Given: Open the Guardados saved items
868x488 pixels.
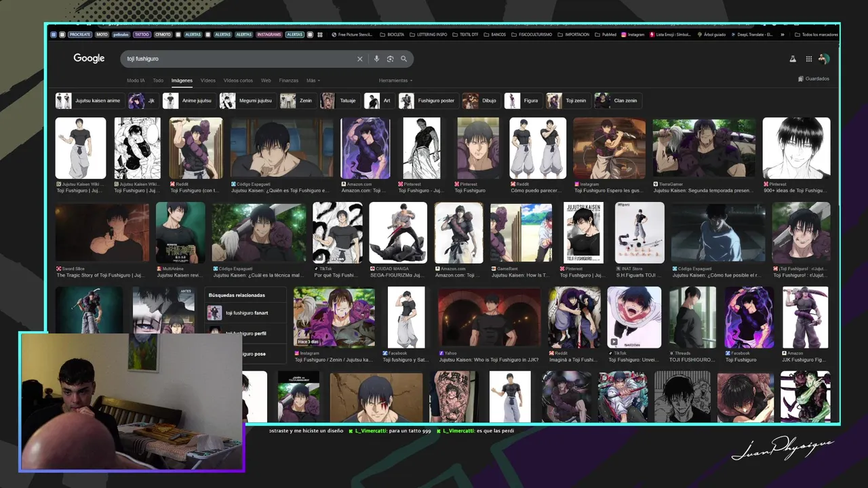Looking at the screenshot, I should [814, 79].
